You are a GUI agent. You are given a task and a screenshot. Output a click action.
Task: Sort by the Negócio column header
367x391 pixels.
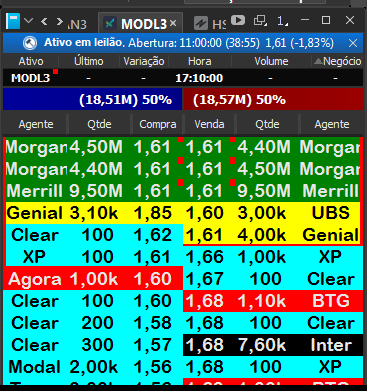pyautogui.click(x=337, y=61)
